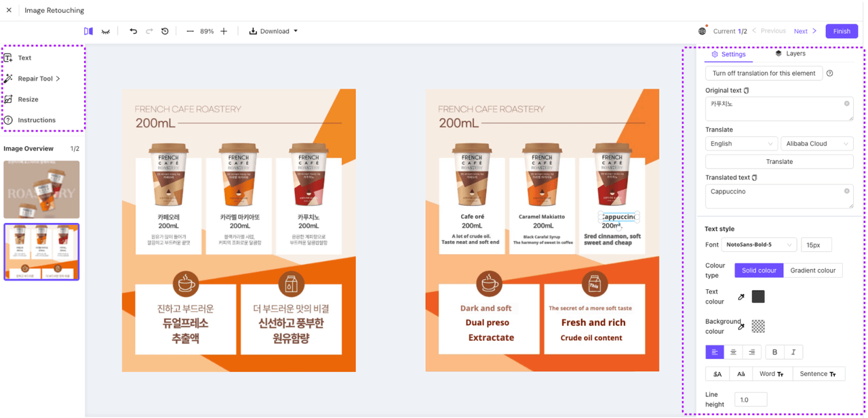868x418 pixels.
Task: Pick text colour with eyedropper icon
Action: pyautogui.click(x=741, y=297)
